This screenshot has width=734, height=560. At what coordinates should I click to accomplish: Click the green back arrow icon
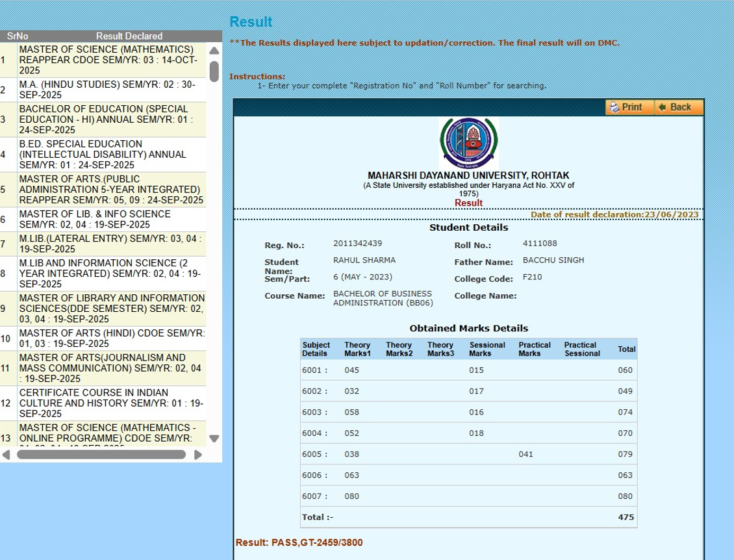pyautogui.click(x=662, y=107)
